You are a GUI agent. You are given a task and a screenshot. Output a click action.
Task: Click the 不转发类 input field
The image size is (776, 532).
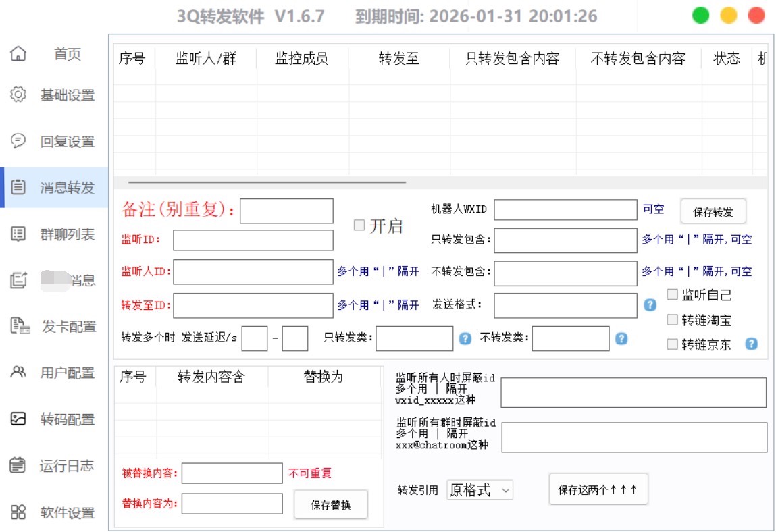[571, 338]
